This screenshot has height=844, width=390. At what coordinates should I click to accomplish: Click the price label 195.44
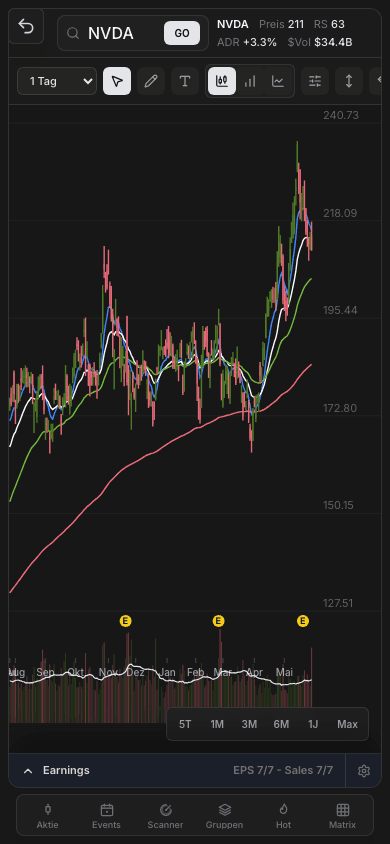[340, 311]
